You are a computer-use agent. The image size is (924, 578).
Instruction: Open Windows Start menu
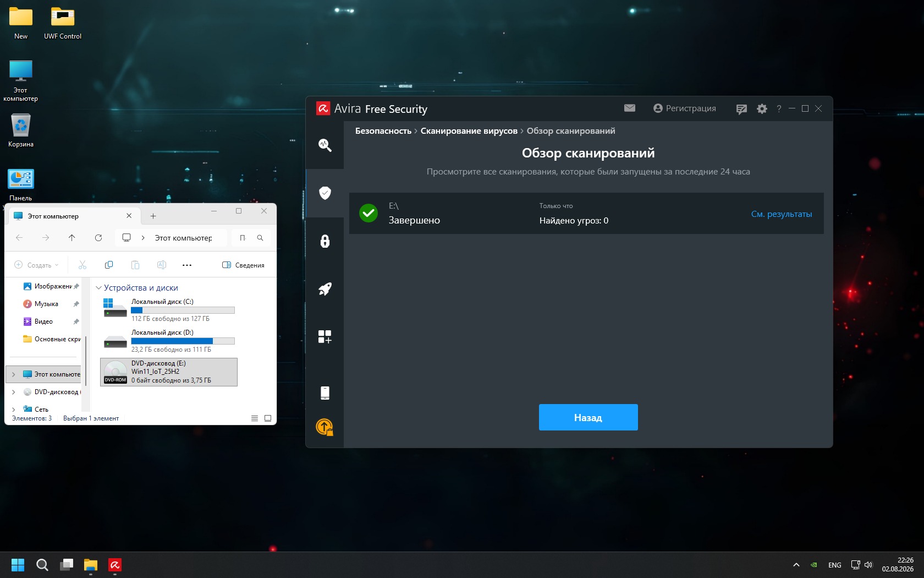(18, 565)
